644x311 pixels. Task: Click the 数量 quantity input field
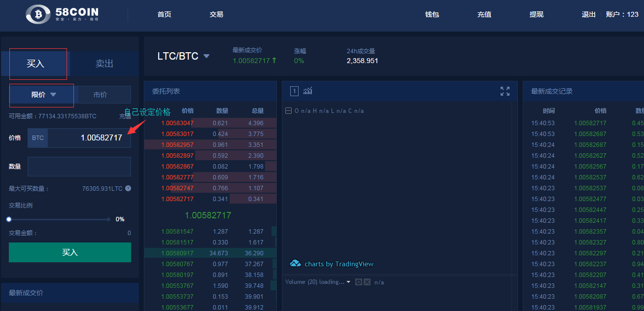[79, 167]
